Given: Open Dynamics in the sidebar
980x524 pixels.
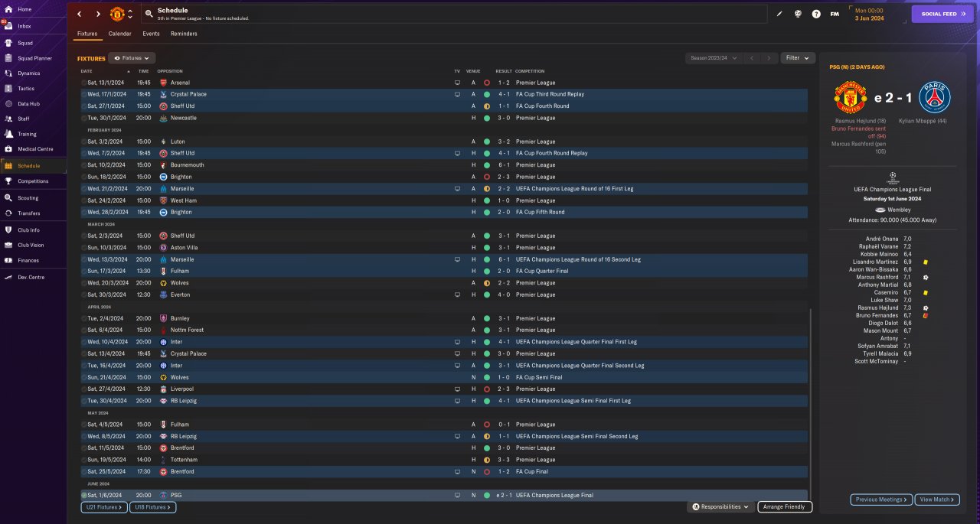Looking at the screenshot, I should (28, 73).
